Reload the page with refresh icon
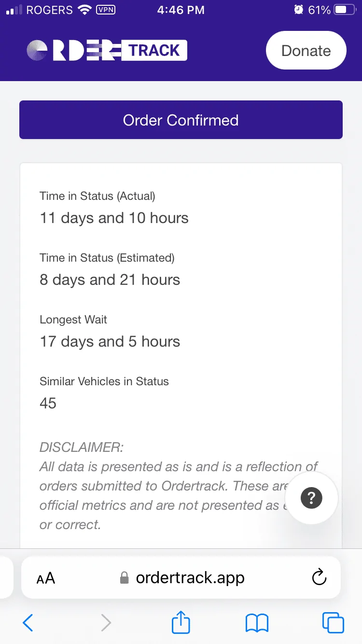 click(x=319, y=577)
